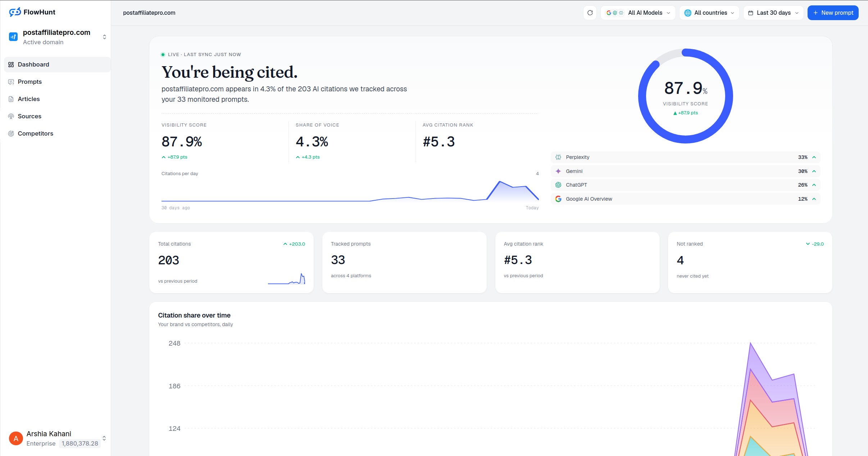Create a New prompt
The height and width of the screenshot is (456, 868).
[x=833, y=13]
